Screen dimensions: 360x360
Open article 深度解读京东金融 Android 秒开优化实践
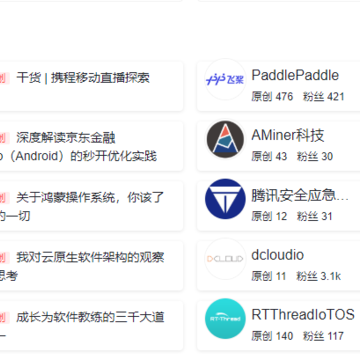[78, 147]
